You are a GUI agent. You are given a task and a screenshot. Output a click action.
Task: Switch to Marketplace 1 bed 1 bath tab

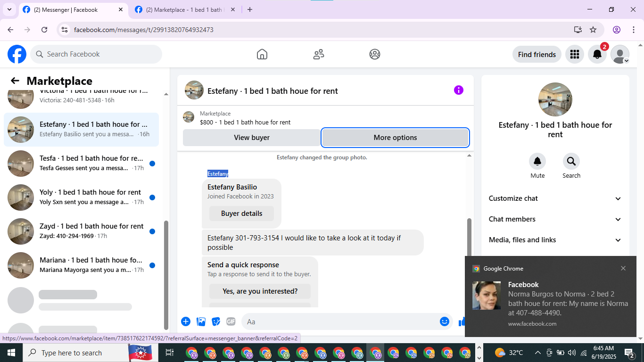pyautogui.click(x=184, y=9)
